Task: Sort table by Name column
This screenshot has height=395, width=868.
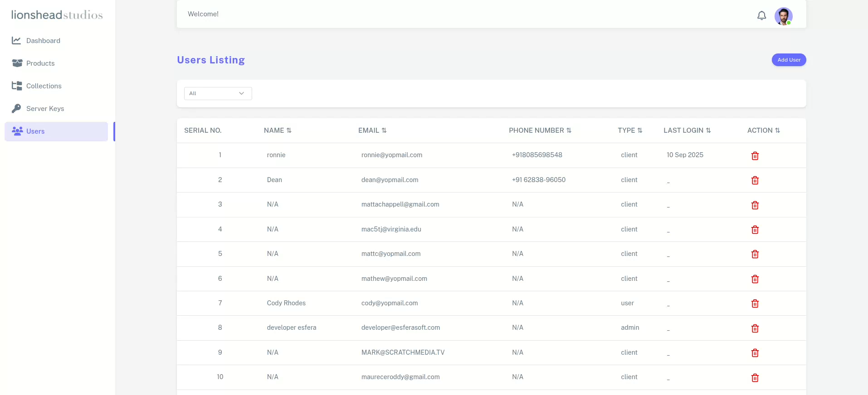Action: tap(278, 130)
